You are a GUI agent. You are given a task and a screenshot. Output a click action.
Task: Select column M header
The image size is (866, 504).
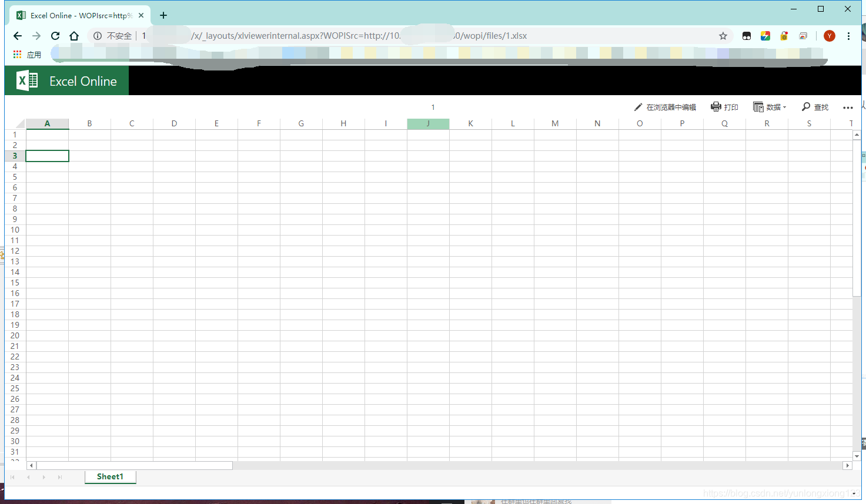point(555,123)
